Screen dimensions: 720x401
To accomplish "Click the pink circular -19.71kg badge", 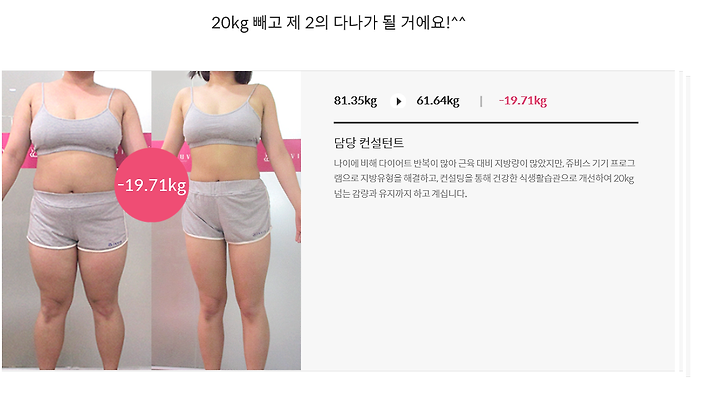I will 151,185.
